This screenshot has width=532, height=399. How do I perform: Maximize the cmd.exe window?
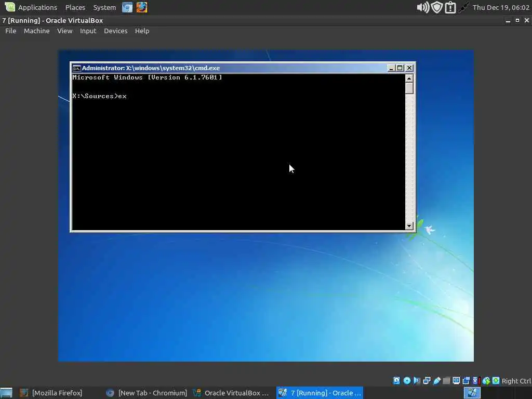tap(400, 68)
